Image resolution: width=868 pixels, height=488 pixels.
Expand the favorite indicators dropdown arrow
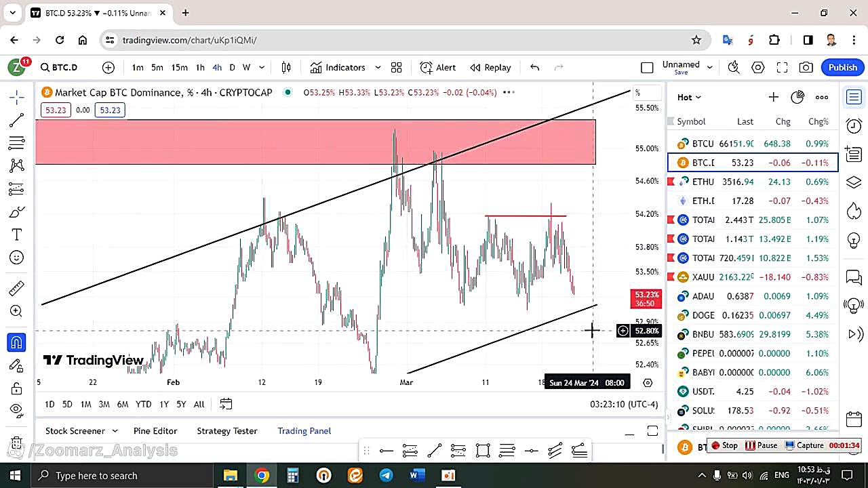[378, 67]
